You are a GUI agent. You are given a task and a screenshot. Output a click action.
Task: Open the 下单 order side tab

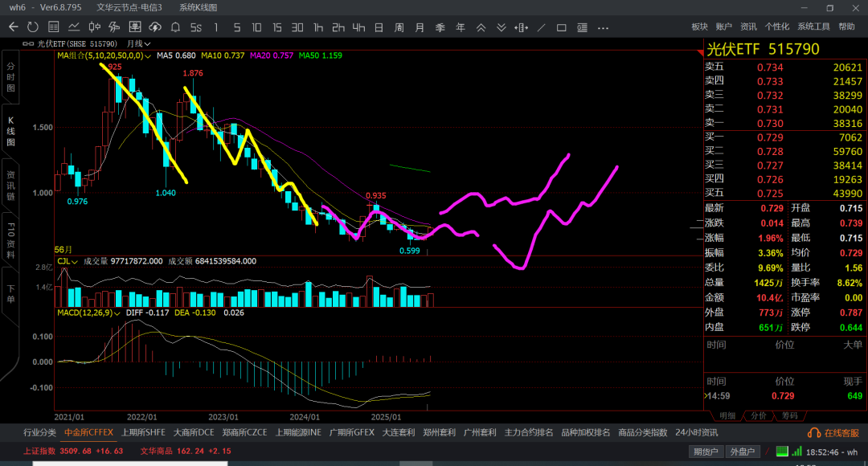coord(10,294)
